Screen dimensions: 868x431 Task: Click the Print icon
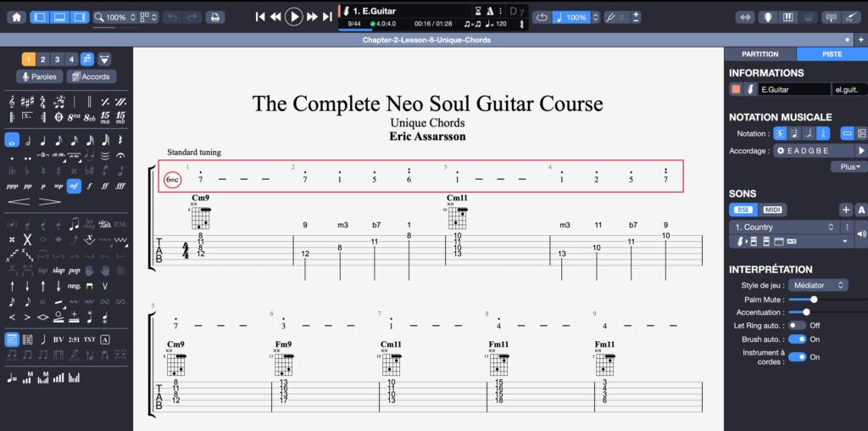pos(215,17)
